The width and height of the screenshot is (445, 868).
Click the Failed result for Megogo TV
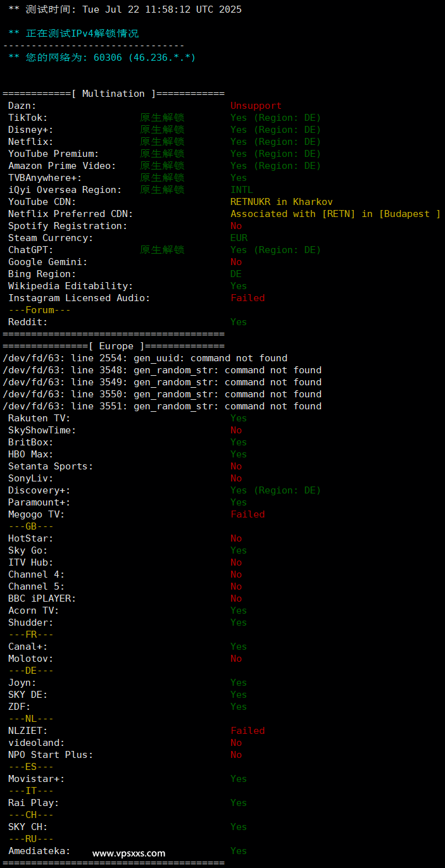[248, 514]
